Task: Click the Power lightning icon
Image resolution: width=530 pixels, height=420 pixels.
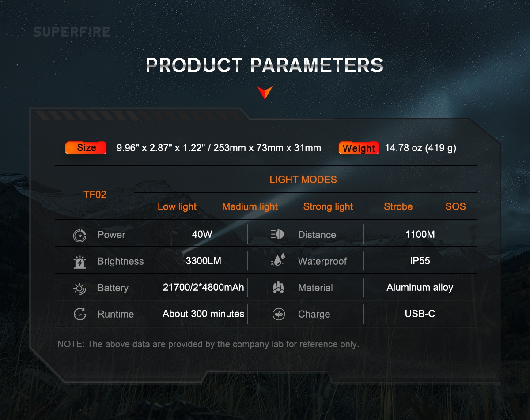Action: [x=79, y=235]
